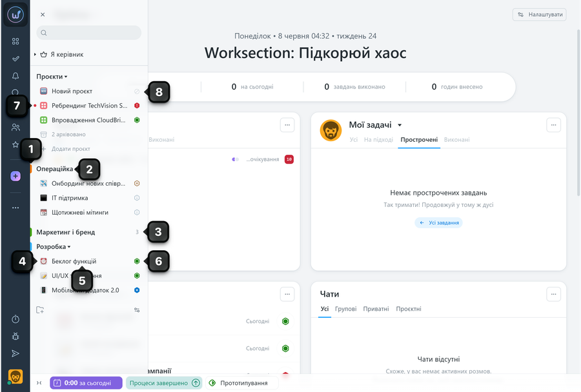Image resolution: width=581 pixels, height=392 pixels.
Task: Open notifications bell icon
Action: [15, 76]
